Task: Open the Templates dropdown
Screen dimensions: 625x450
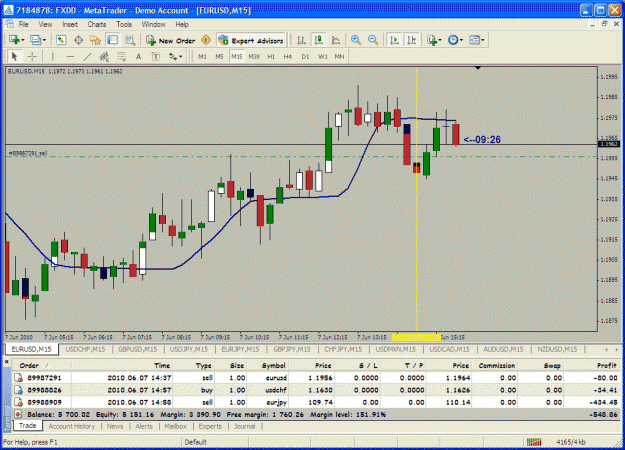Action: point(476,40)
